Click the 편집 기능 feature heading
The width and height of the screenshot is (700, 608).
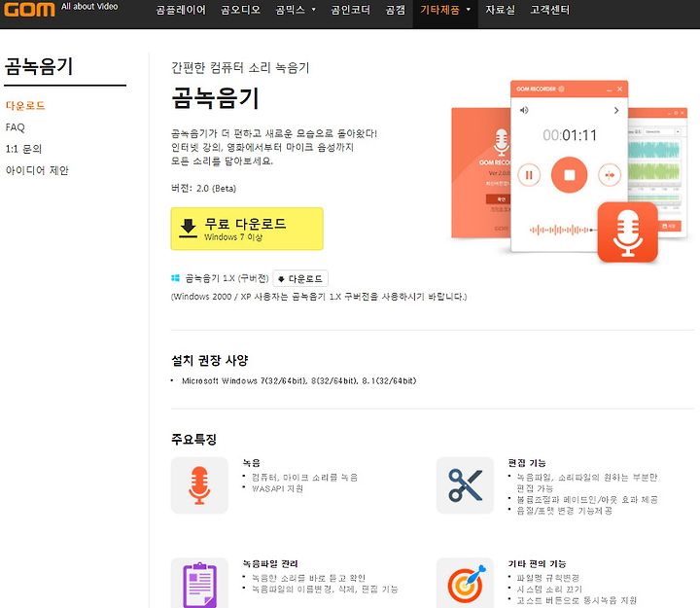527,463
